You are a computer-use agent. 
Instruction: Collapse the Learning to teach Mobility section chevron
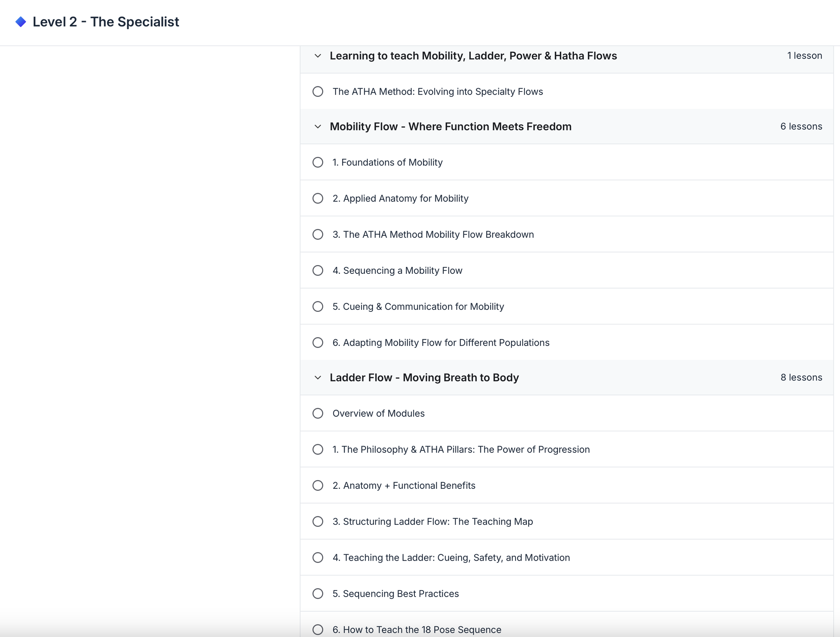318,56
